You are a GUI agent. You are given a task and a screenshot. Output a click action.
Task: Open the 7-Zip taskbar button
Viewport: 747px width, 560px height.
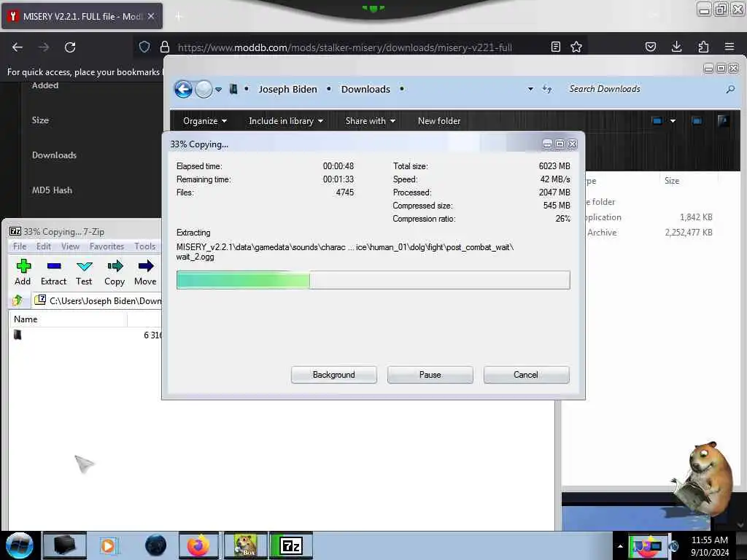pyautogui.click(x=291, y=545)
